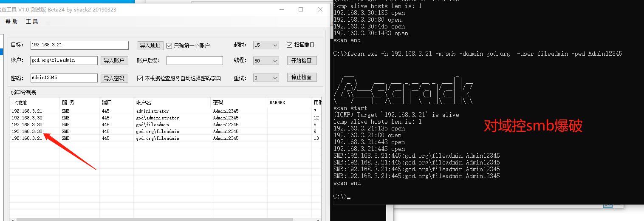644x221 pixels.
Task: Click the 导入密码 button
Action: pyautogui.click(x=114, y=78)
